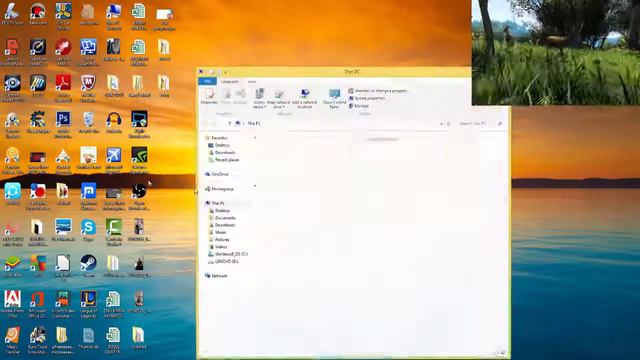
Task: Select the Skype desktop shortcut
Action: click(x=88, y=231)
